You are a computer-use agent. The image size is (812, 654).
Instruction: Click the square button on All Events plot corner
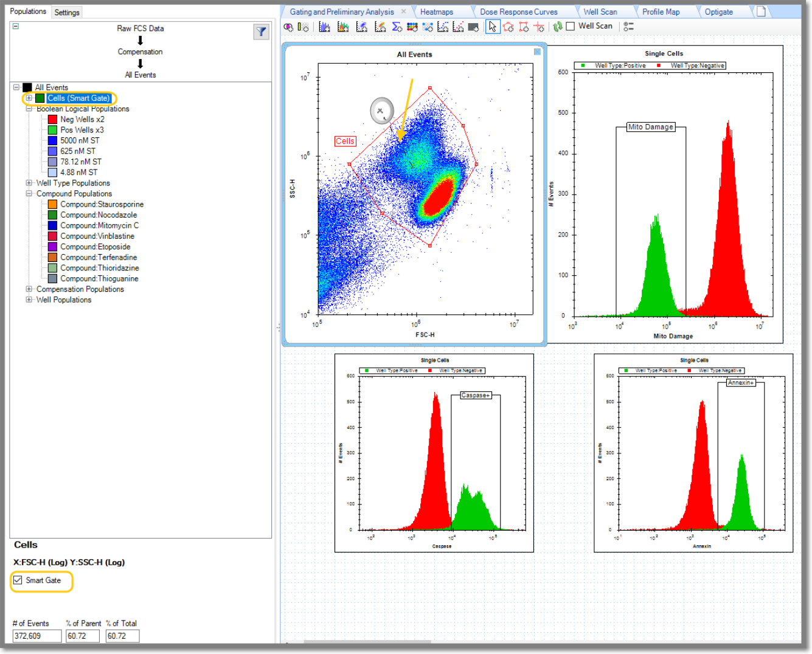537,52
